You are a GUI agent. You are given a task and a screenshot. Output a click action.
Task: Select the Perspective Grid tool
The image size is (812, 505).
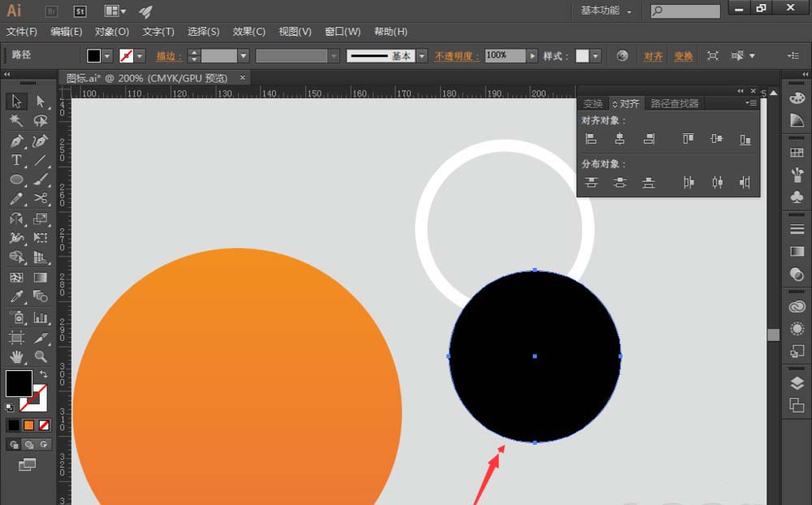41,257
